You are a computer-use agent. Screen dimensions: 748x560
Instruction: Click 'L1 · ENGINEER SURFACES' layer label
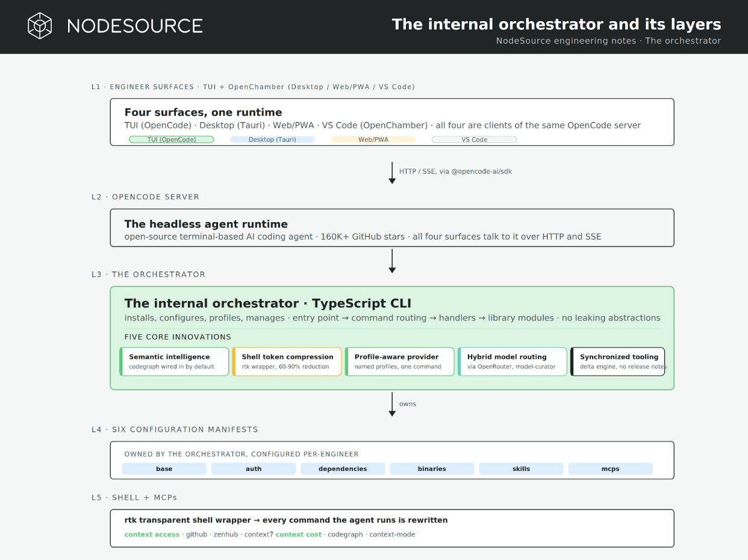click(x=144, y=87)
